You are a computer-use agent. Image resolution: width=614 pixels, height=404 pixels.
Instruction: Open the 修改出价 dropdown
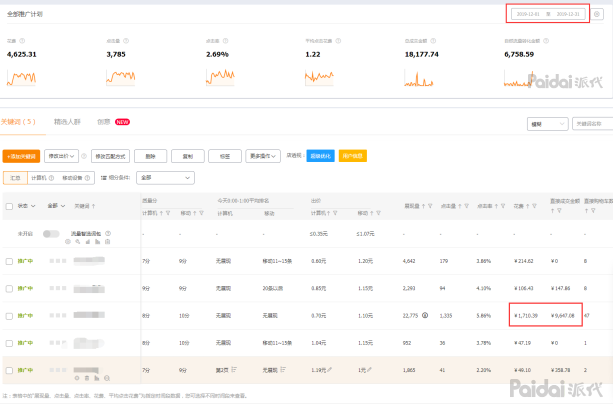(x=61, y=156)
